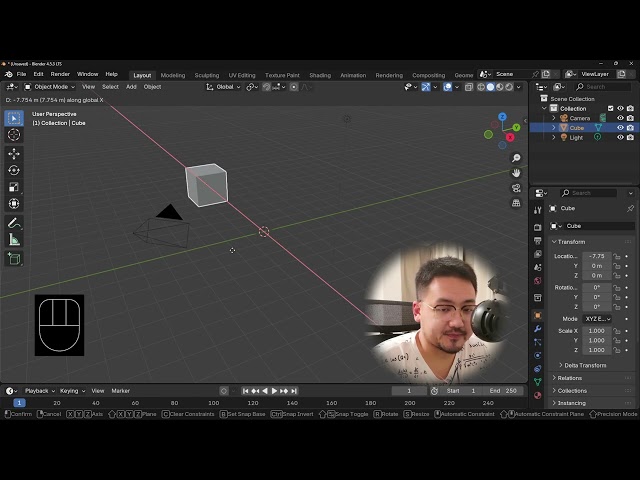Open the viewport Add menu
This screenshot has height=480, width=640.
click(x=131, y=87)
